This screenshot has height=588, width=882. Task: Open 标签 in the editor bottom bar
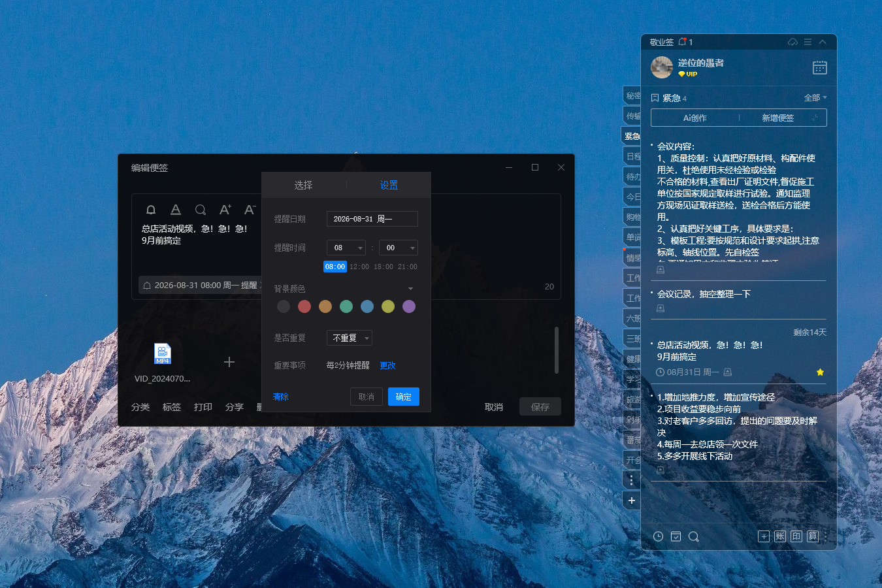point(172,407)
